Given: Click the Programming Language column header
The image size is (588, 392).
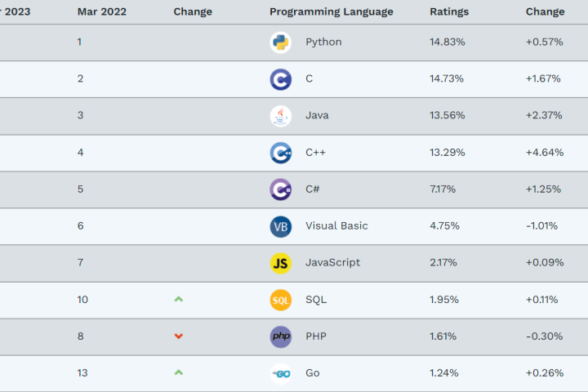Looking at the screenshot, I should tap(331, 11).
